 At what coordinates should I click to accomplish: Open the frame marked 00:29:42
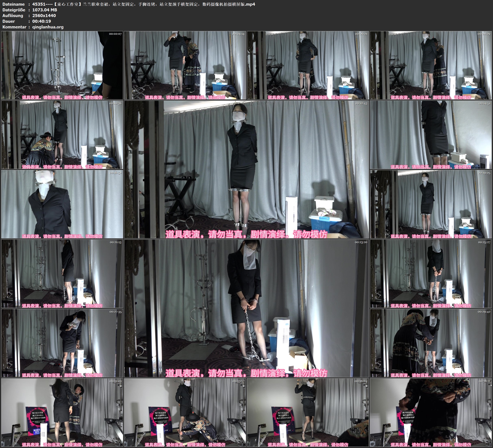(431, 343)
